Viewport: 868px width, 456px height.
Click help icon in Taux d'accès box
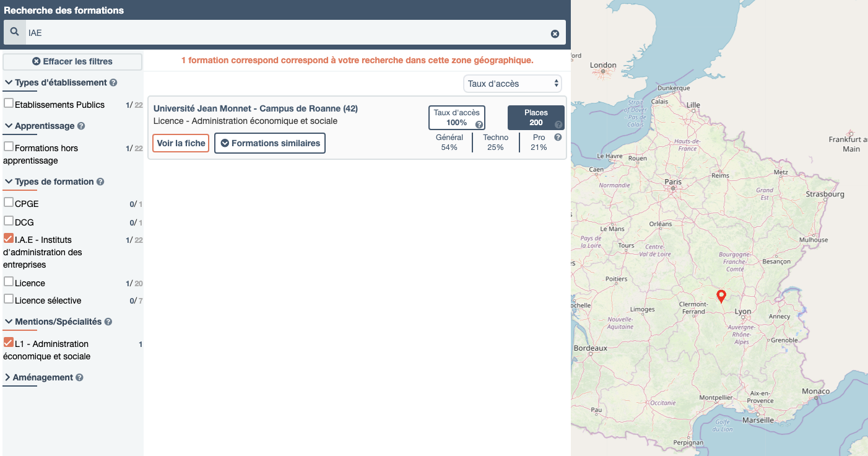[x=479, y=125]
